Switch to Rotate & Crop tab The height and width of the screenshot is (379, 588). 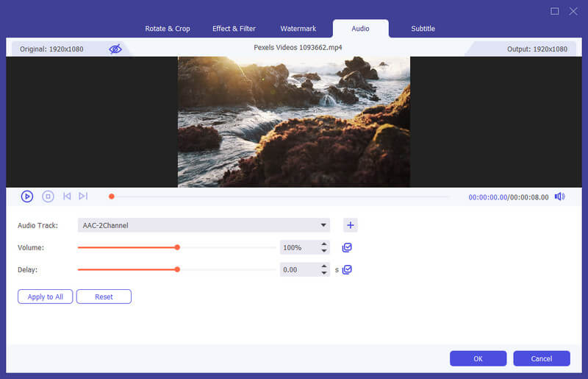[168, 29]
